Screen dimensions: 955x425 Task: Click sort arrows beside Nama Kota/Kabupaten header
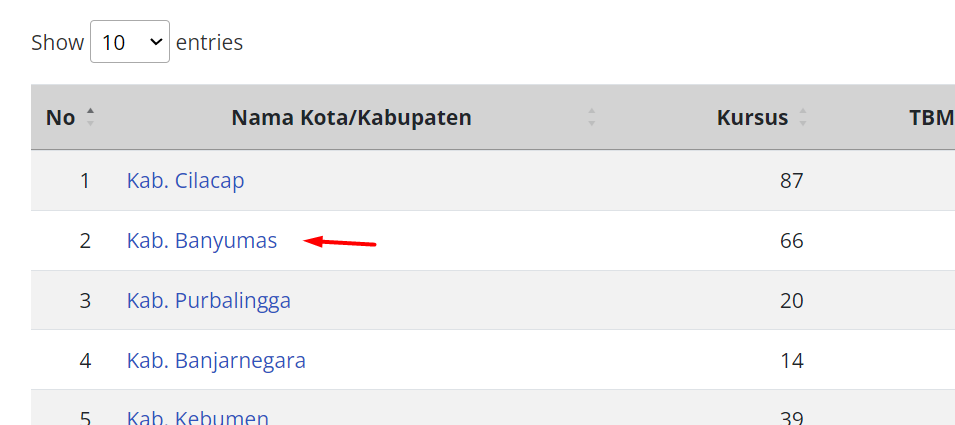(x=591, y=117)
